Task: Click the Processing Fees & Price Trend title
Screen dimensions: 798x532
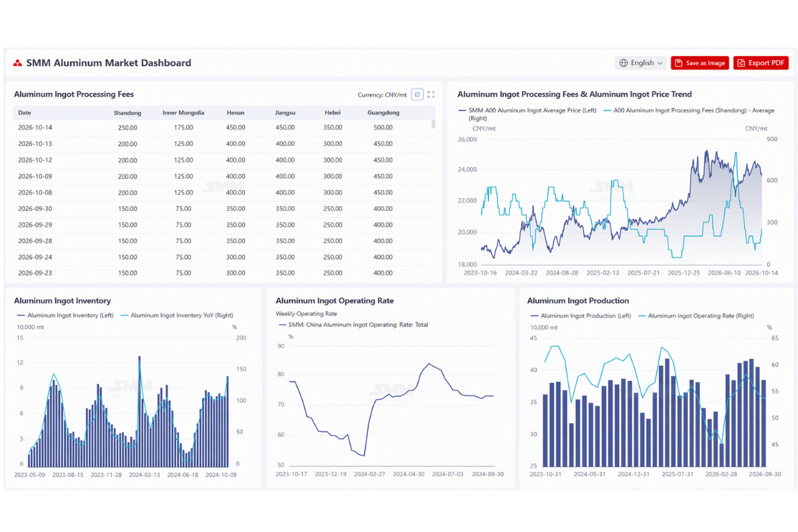Action: pos(575,94)
